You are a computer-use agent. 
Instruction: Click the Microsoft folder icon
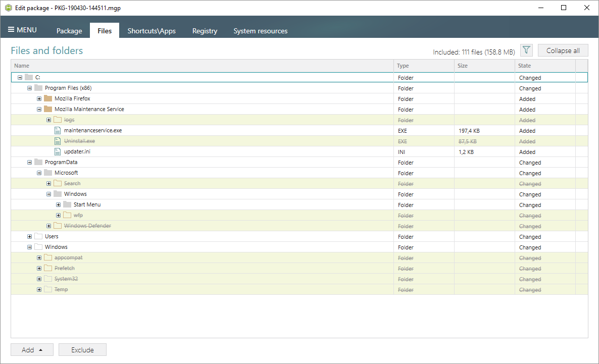(x=48, y=173)
